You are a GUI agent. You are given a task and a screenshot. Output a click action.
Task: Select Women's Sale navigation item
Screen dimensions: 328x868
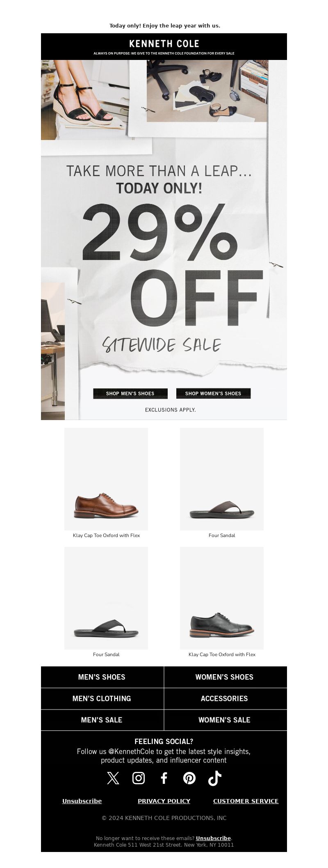[225, 720]
